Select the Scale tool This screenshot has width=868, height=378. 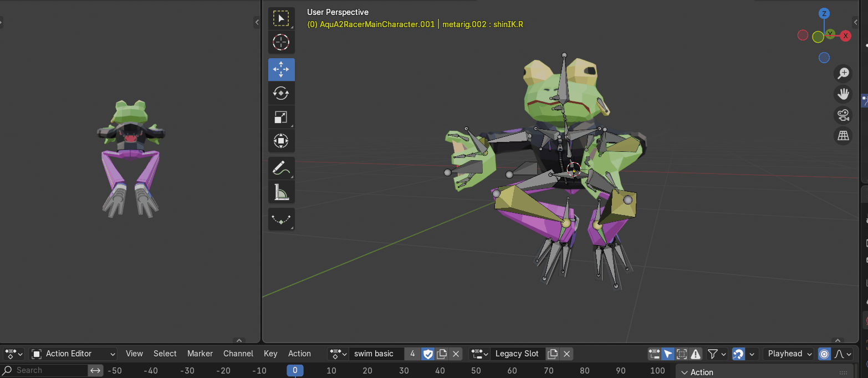281,117
